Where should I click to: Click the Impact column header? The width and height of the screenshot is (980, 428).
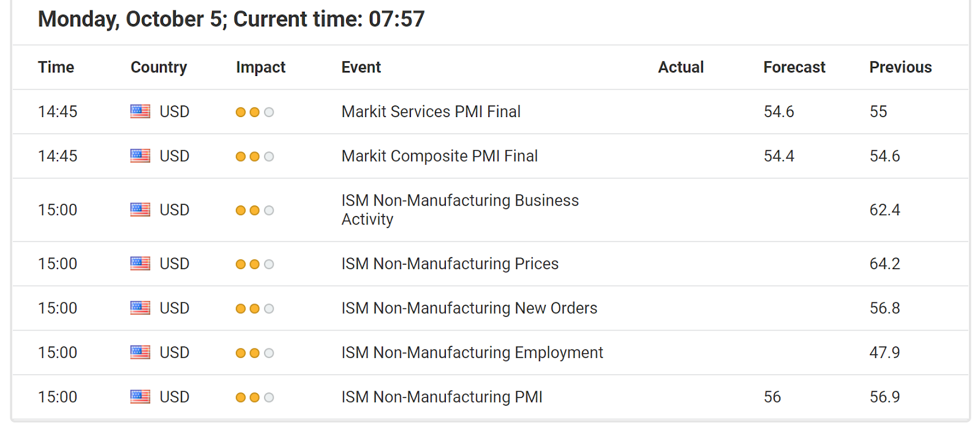point(261,67)
